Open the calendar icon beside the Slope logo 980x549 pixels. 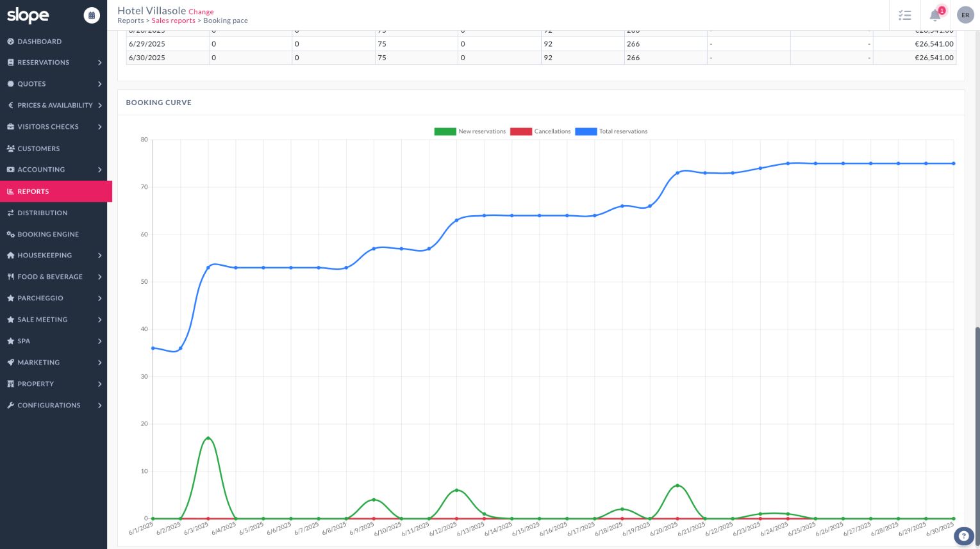click(92, 15)
